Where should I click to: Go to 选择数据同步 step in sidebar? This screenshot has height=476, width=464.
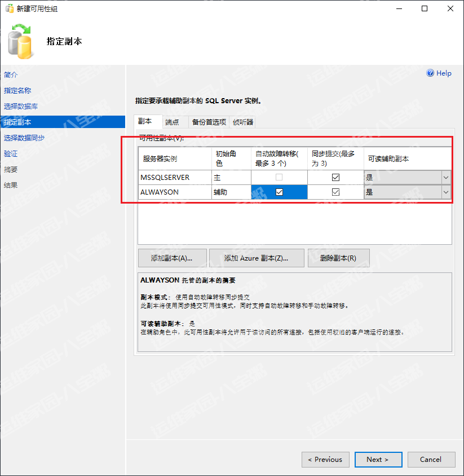(24, 138)
